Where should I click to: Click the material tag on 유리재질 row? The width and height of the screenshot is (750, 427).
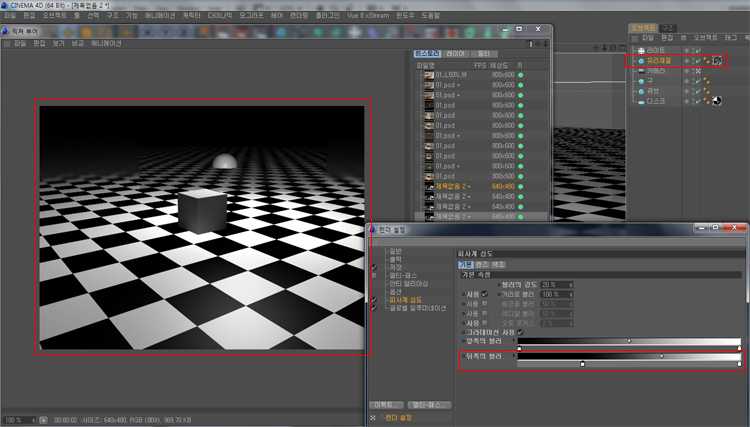[x=717, y=61]
